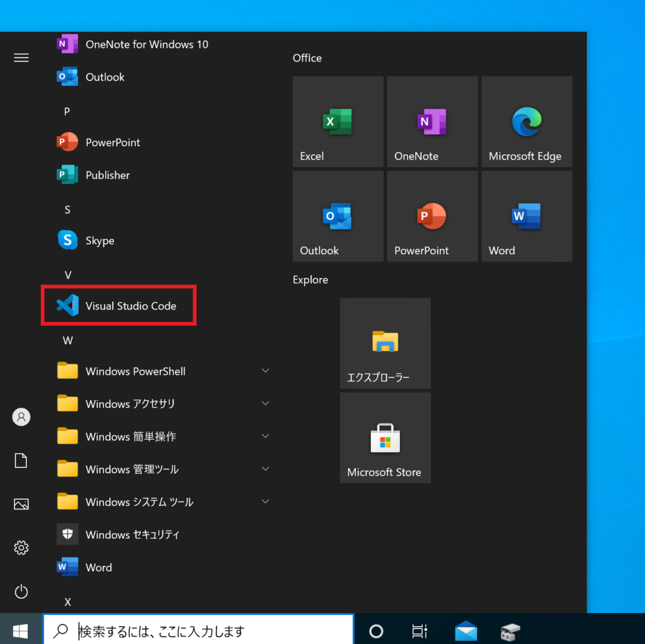Open OneNote for Windows 10 from app list
This screenshot has height=644, width=645.
click(161, 44)
